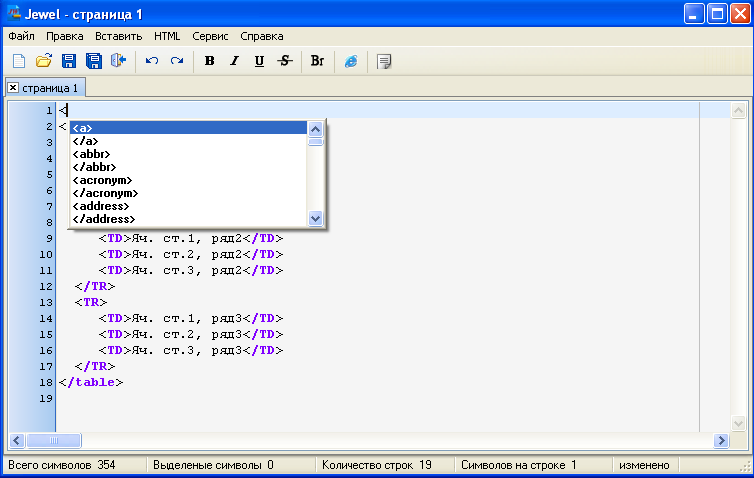
Task: Click the horizontal scrollbar thumb
Action: [x=54, y=440]
